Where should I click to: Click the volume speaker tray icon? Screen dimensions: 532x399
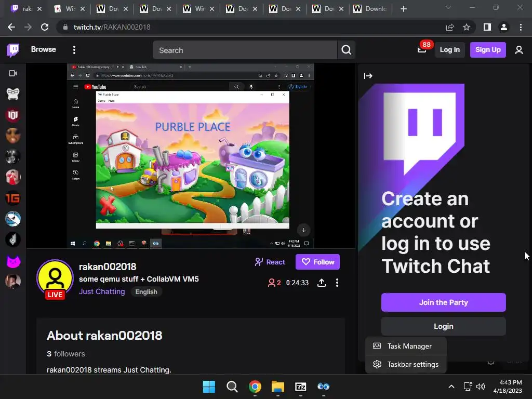tap(481, 387)
